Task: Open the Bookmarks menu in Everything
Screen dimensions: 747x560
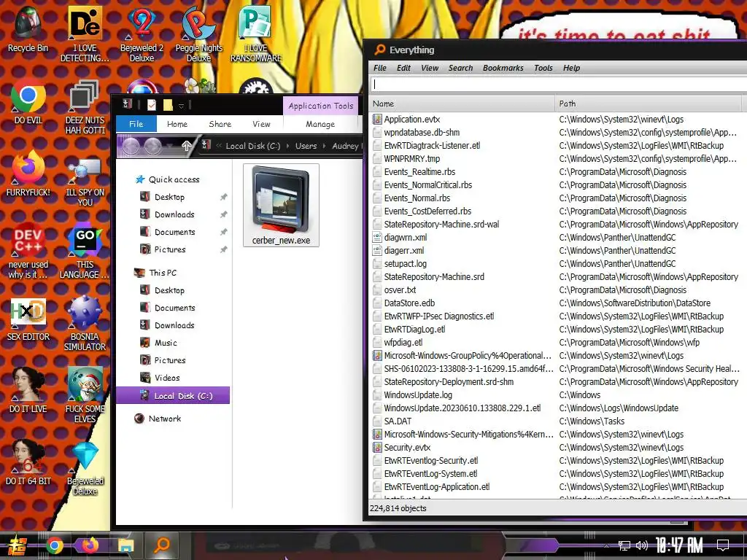Action: [x=503, y=68]
